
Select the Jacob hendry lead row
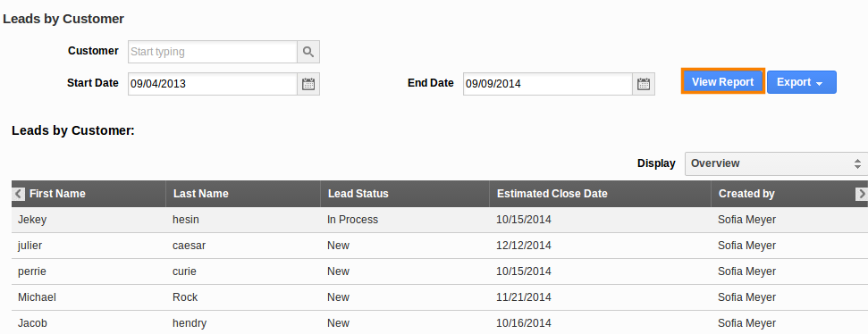[440, 322]
